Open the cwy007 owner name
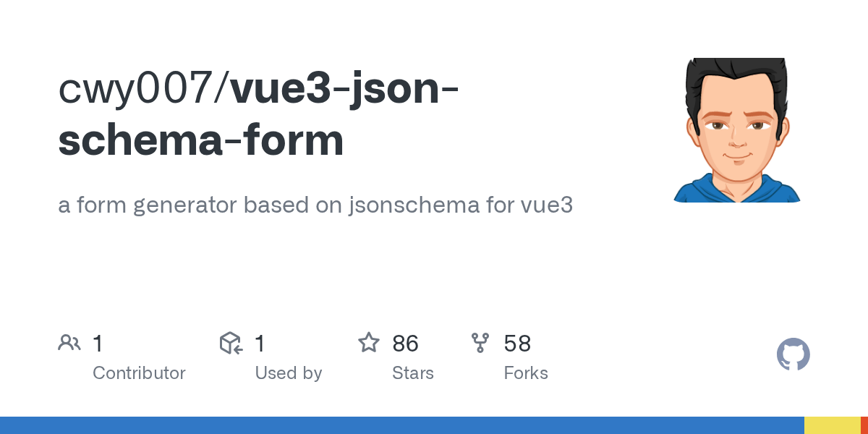The height and width of the screenshot is (434, 868). [142, 90]
